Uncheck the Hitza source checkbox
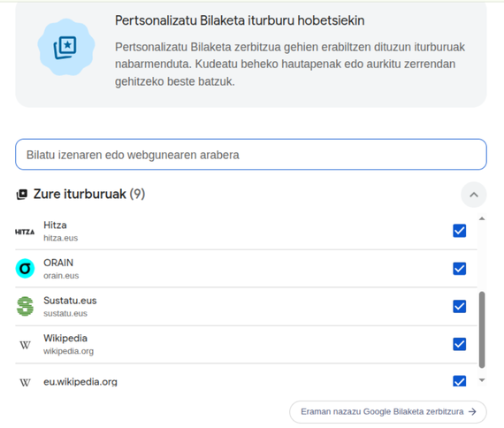 point(459,231)
